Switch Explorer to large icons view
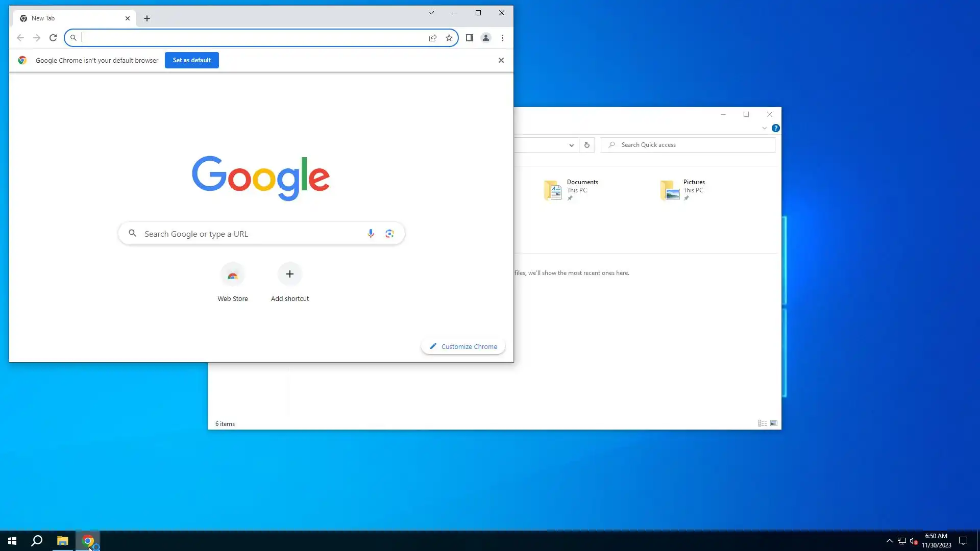The height and width of the screenshot is (551, 980). 774,423
